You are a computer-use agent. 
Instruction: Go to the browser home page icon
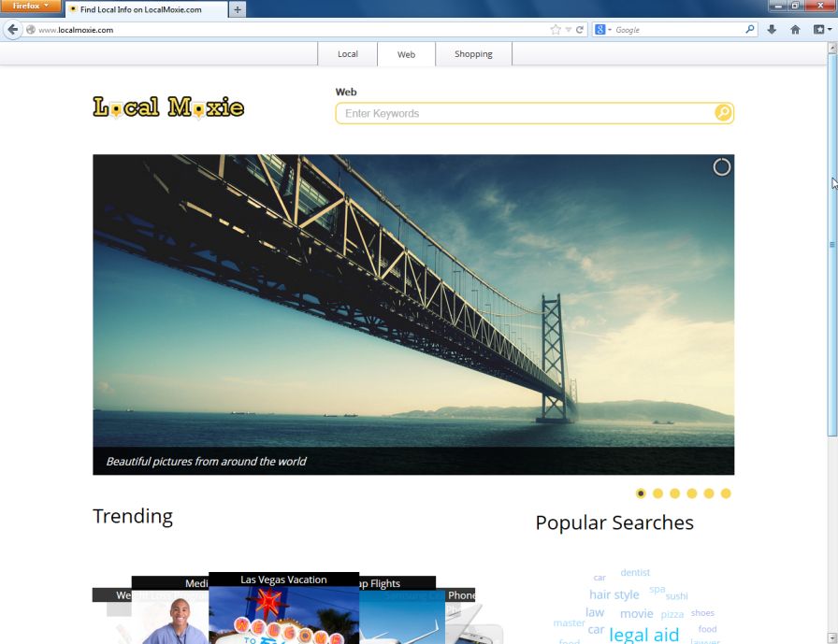point(795,30)
